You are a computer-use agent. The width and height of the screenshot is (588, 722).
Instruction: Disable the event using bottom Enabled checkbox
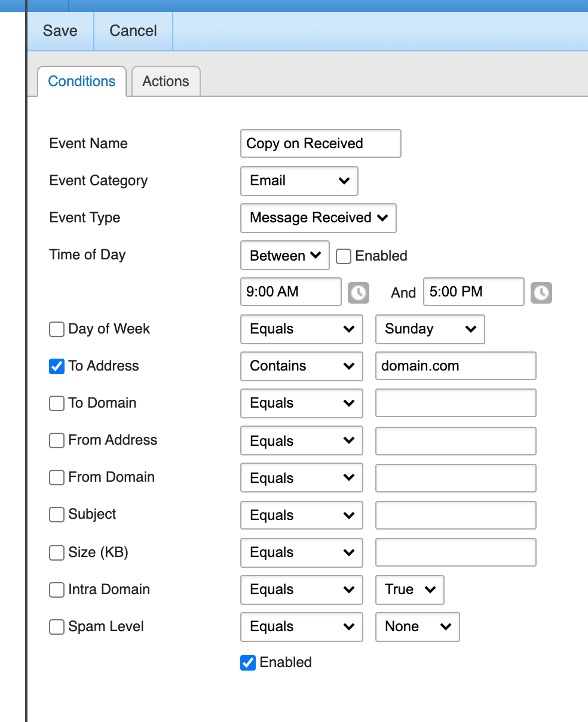[x=248, y=663]
